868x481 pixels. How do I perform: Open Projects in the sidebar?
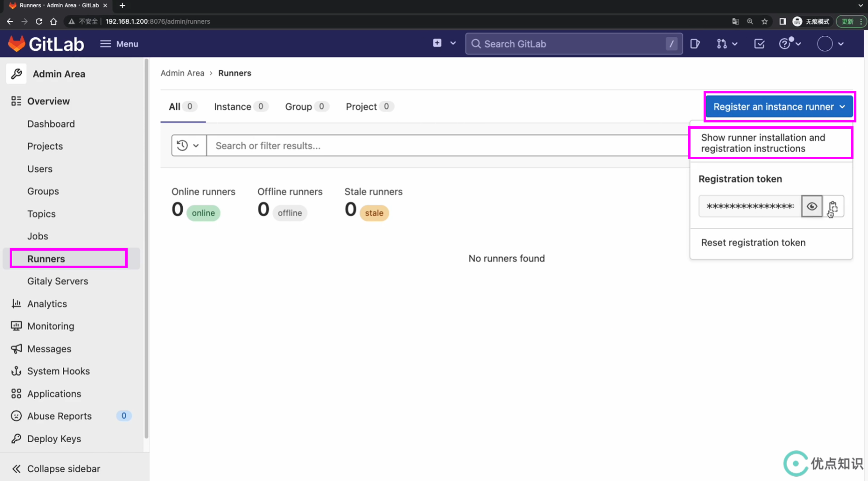pyautogui.click(x=45, y=146)
